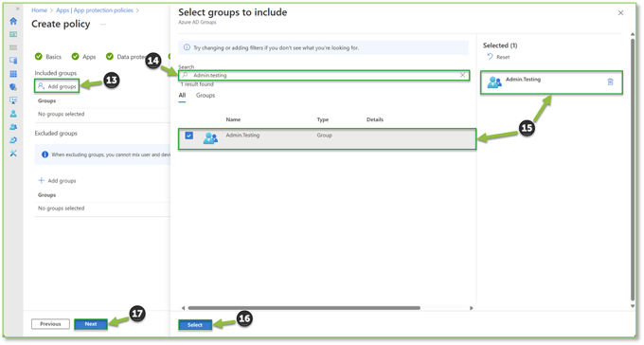Open Apps | App protection policies breadcrumb
Screen dimensions: 644x345
click(95, 10)
